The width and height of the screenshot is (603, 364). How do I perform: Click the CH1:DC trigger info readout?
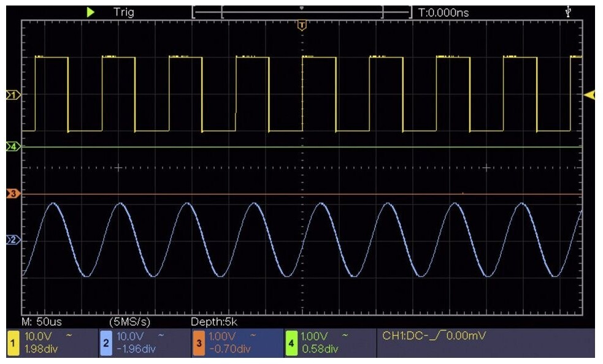point(434,336)
